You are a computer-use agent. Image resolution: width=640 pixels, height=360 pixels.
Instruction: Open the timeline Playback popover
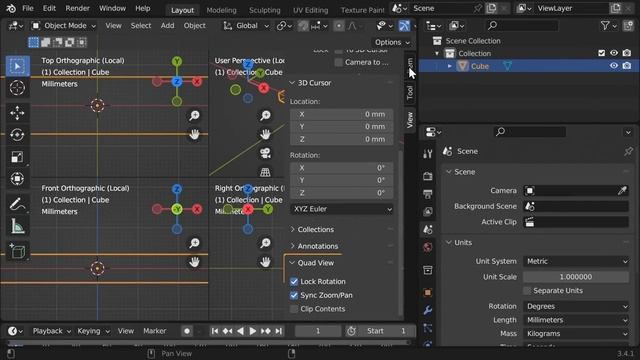click(x=51, y=331)
